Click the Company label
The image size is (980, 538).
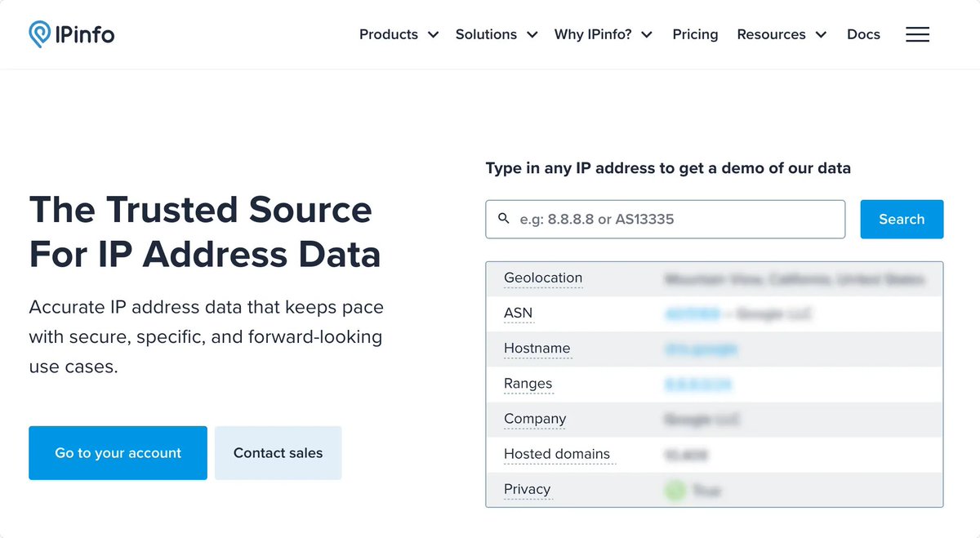coord(535,419)
